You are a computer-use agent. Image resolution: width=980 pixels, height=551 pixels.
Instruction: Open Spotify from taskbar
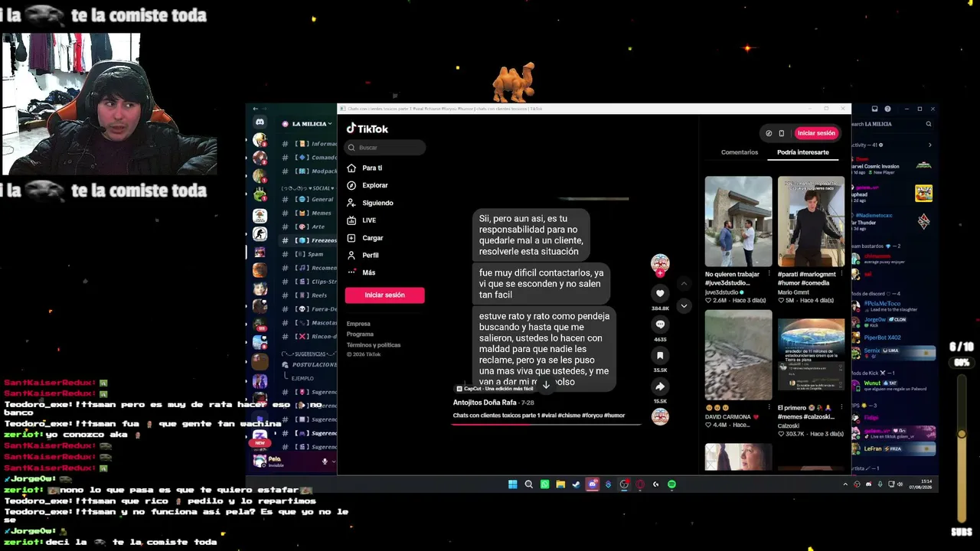click(671, 484)
